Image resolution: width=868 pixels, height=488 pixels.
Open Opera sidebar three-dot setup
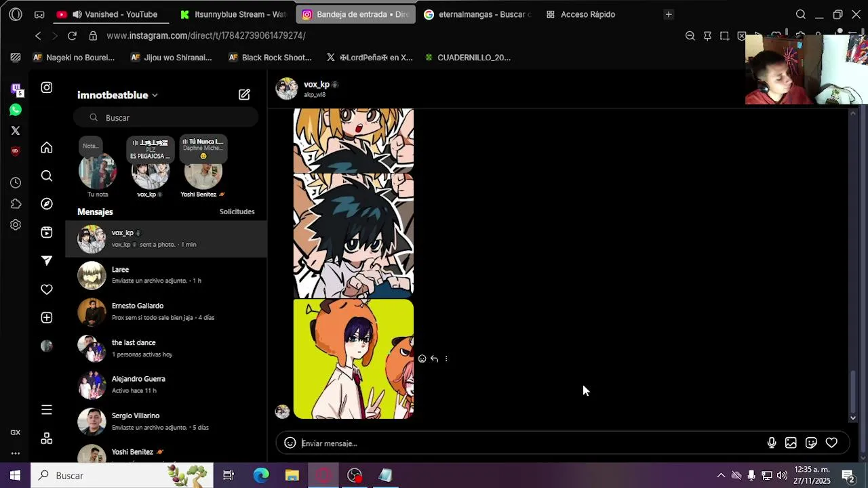15,453
